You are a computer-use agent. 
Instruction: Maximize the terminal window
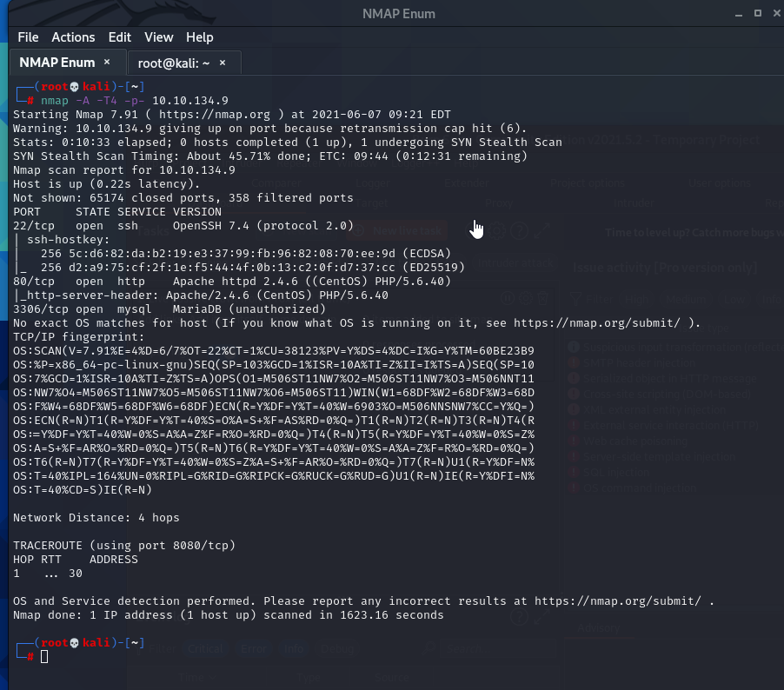point(755,13)
